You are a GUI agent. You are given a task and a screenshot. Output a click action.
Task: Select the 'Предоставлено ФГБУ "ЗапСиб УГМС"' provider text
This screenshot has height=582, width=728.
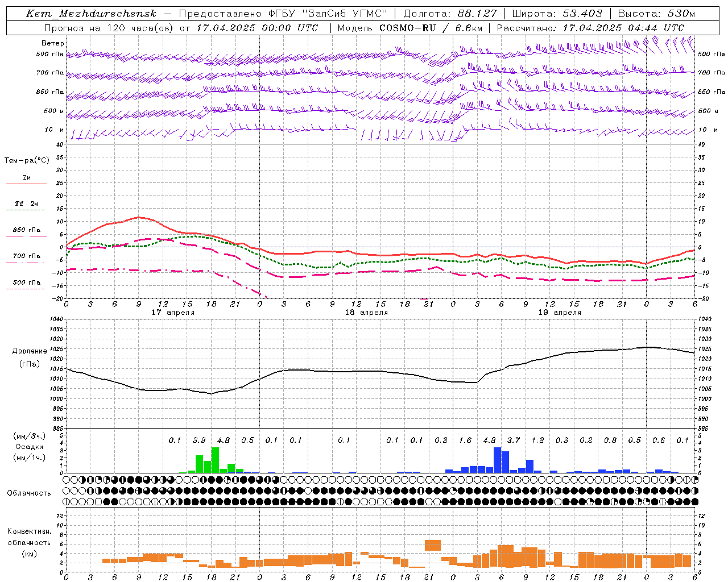(x=283, y=14)
